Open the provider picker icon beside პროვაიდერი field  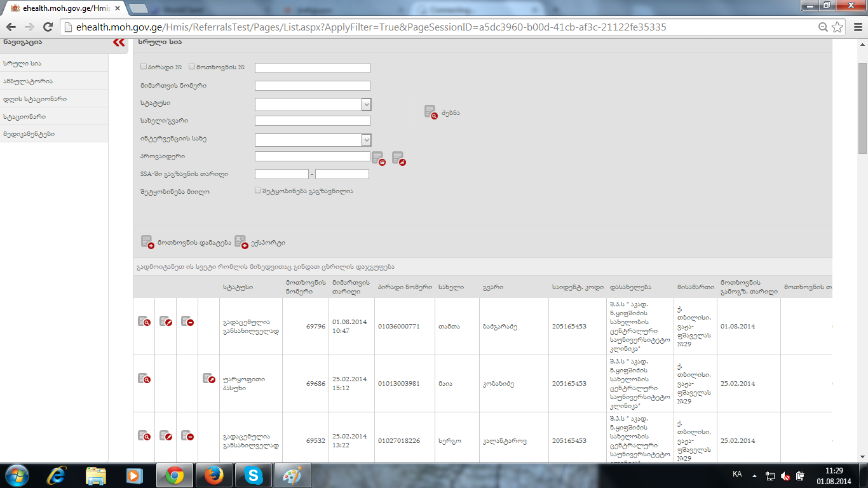(x=378, y=158)
